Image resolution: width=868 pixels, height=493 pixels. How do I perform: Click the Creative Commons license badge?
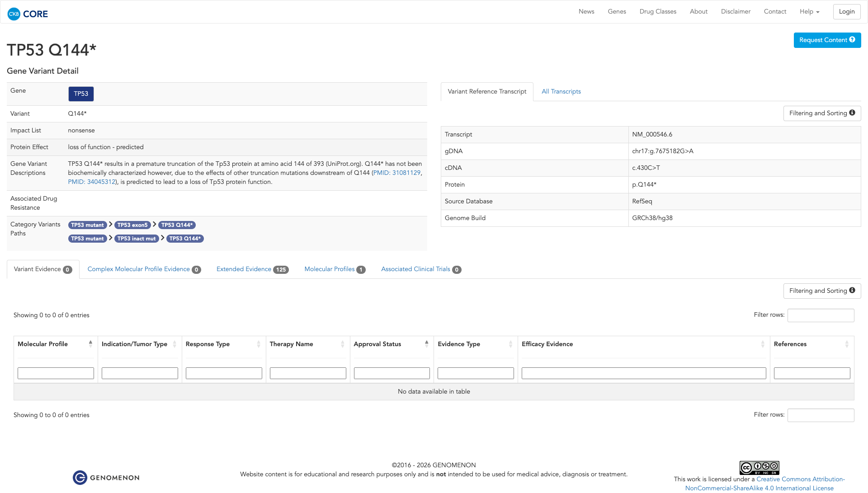click(x=759, y=468)
